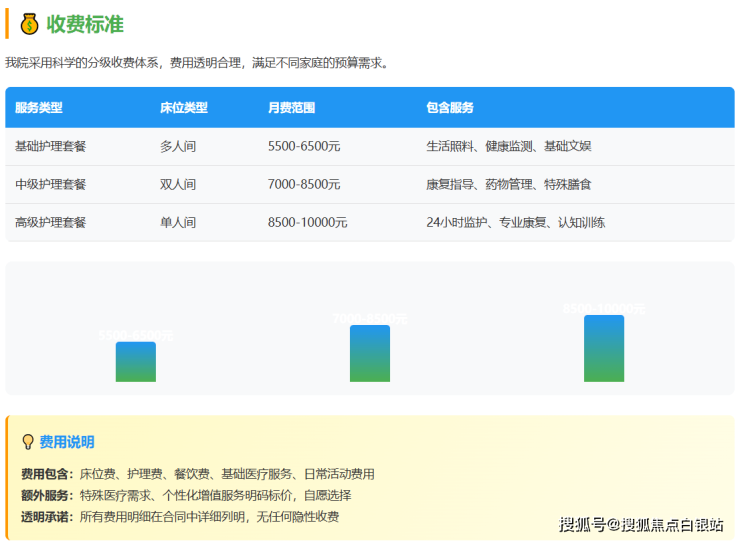This screenshot has width=740, height=541.
Task: Click the 透明承诺 bold label
Action: pyautogui.click(x=47, y=517)
